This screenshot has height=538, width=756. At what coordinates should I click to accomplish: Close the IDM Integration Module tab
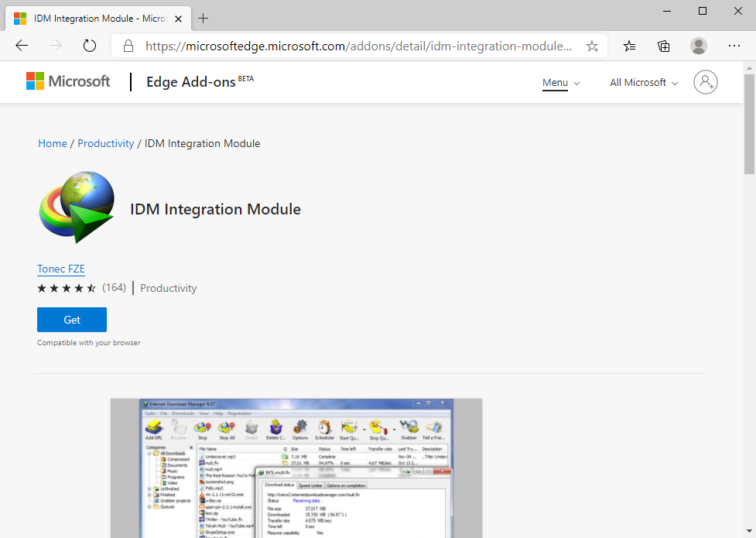pos(179,19)
